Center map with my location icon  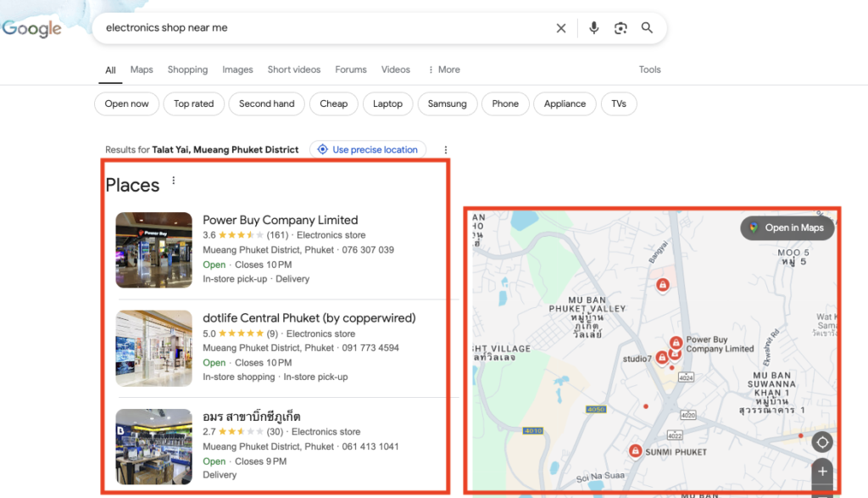coord(822,442)
